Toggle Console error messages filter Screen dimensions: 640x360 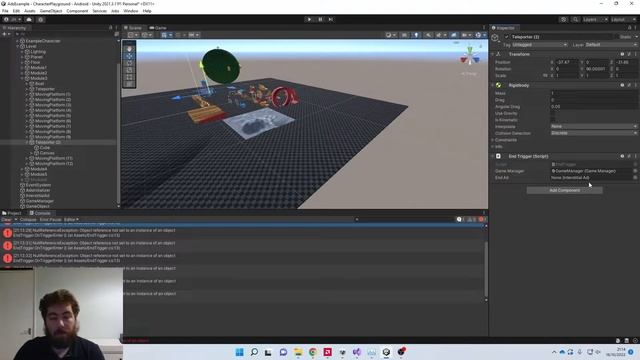click(482, 220)
